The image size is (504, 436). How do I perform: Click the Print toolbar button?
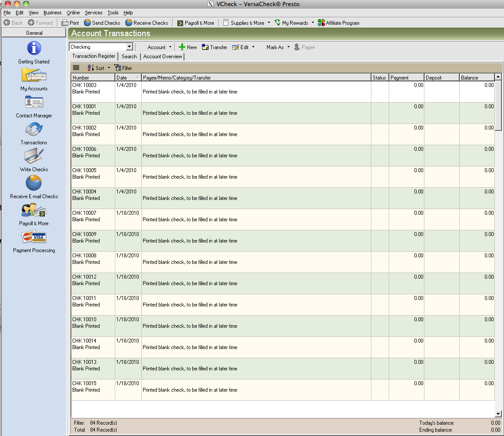point(70,23)
